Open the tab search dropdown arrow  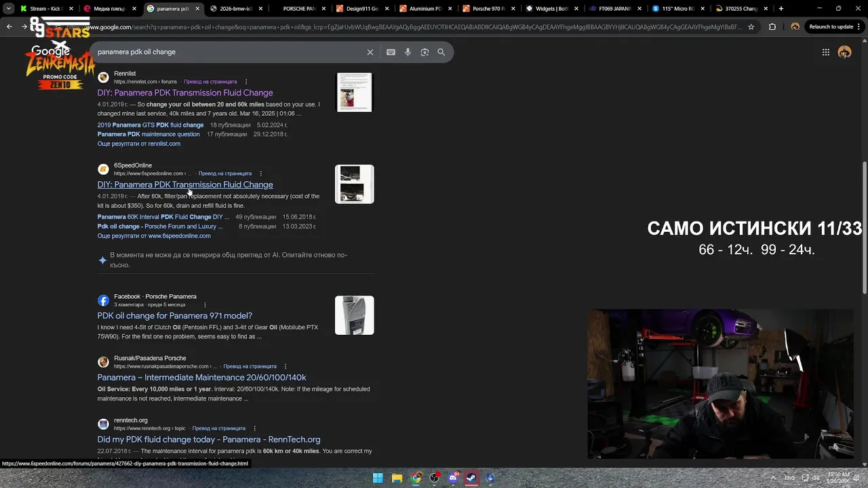point(9,9)
